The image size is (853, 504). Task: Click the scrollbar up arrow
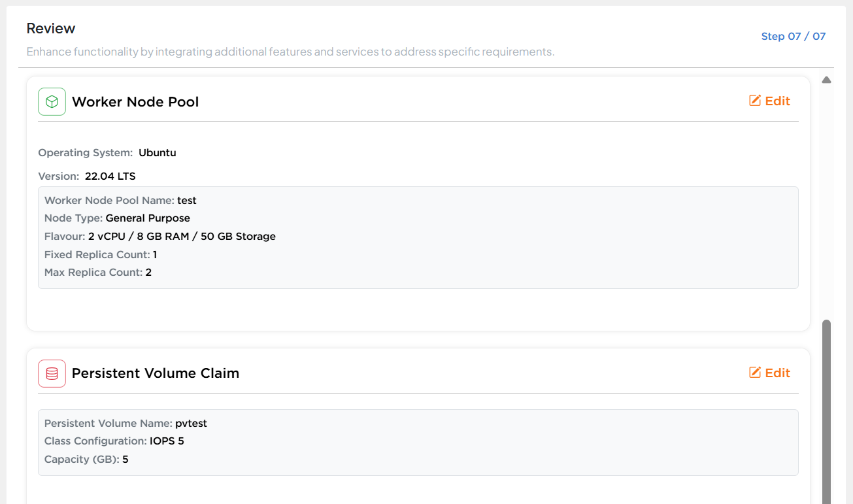point(826,80)
